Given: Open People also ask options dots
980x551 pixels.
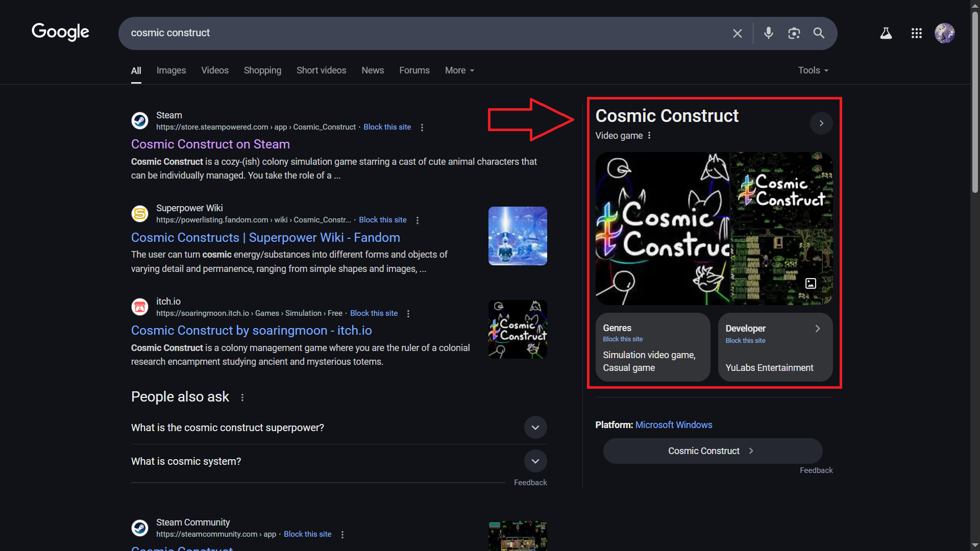Looking at the screenshot, I should point(242,397).
